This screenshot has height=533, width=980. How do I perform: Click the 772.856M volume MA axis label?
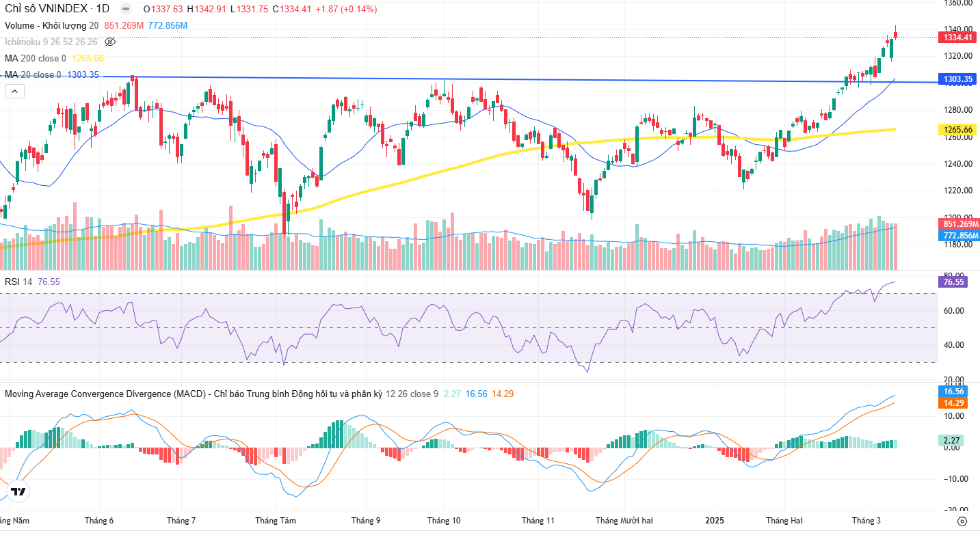[x=960, y=236]
